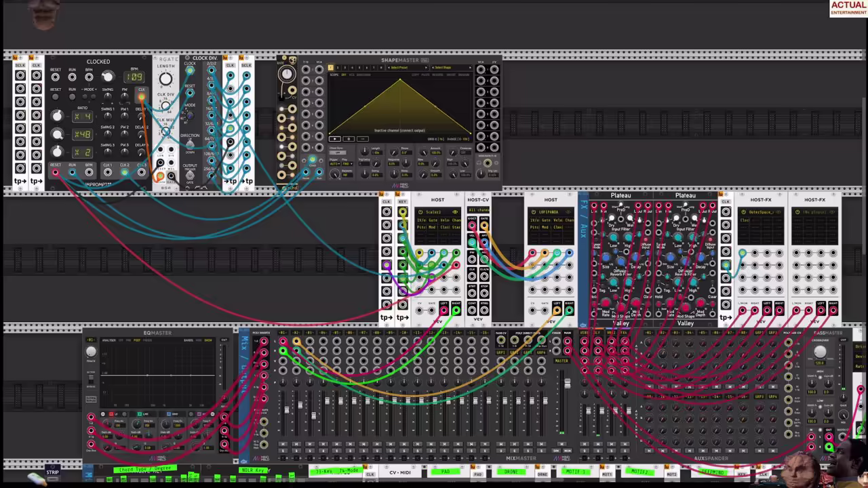
Task: Click the MixMaster master fader
Action: point(568,384)
